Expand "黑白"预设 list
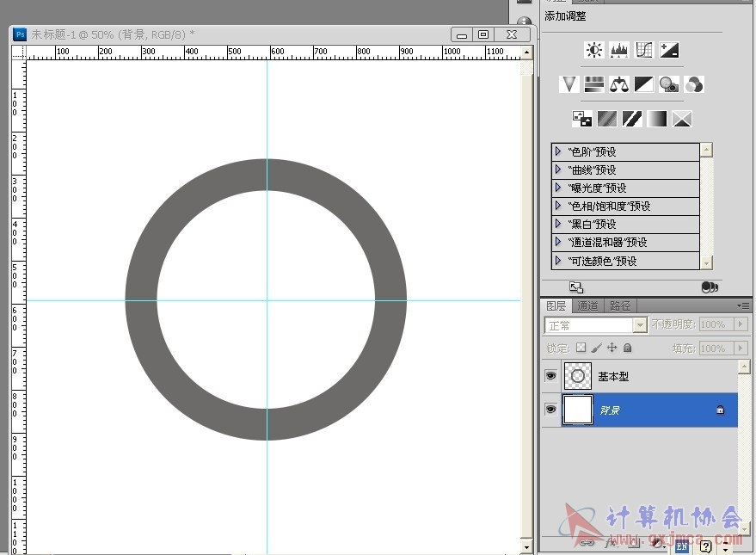Screen dimensions: 756x555 coord(558,224)
